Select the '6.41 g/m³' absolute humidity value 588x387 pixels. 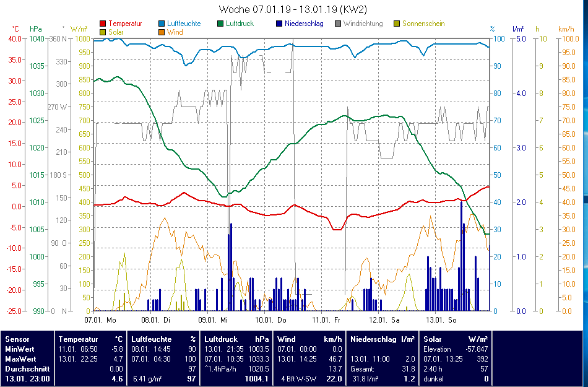[x=147, y=379]
